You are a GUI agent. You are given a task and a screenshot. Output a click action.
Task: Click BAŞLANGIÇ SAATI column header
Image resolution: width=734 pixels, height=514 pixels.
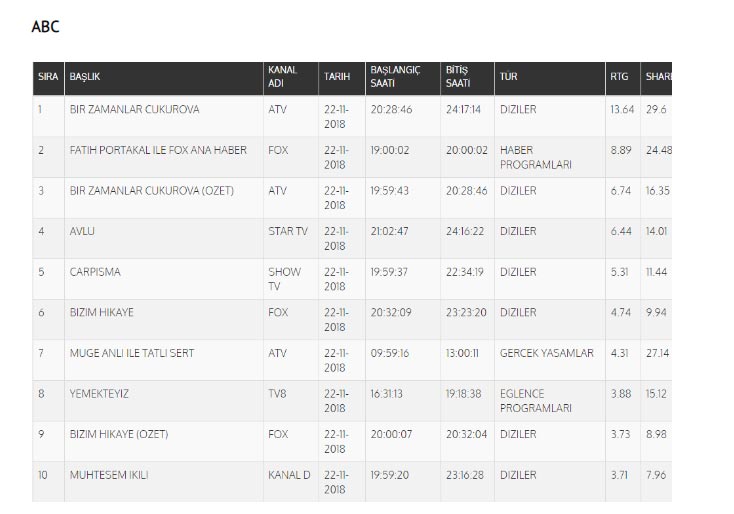[395, 77]
